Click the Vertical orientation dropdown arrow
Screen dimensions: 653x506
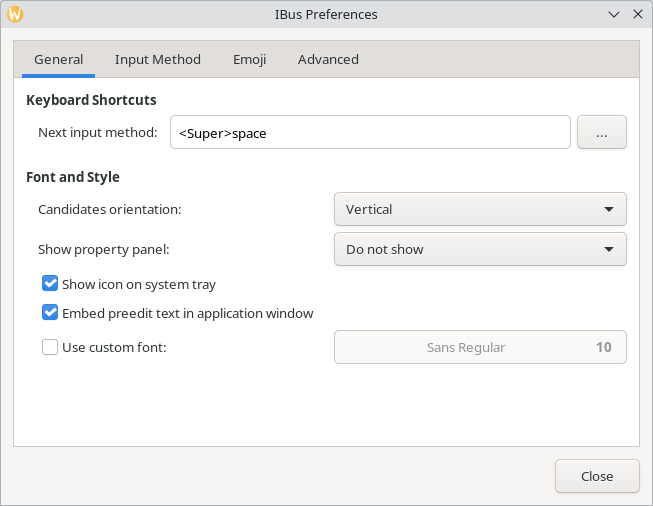click(609, 210)
